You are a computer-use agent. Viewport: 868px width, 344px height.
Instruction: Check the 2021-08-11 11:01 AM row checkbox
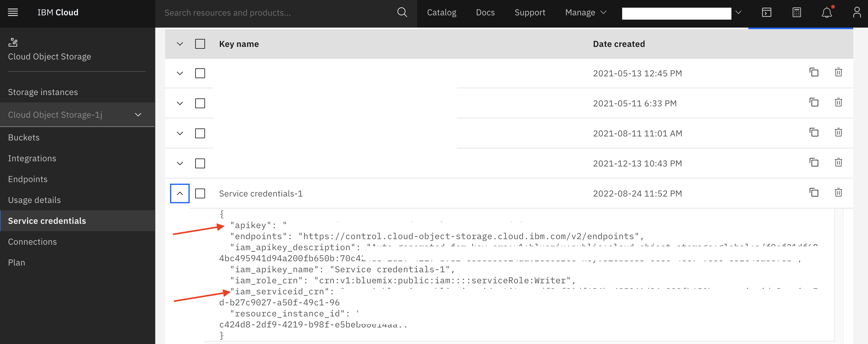[200, 133]
